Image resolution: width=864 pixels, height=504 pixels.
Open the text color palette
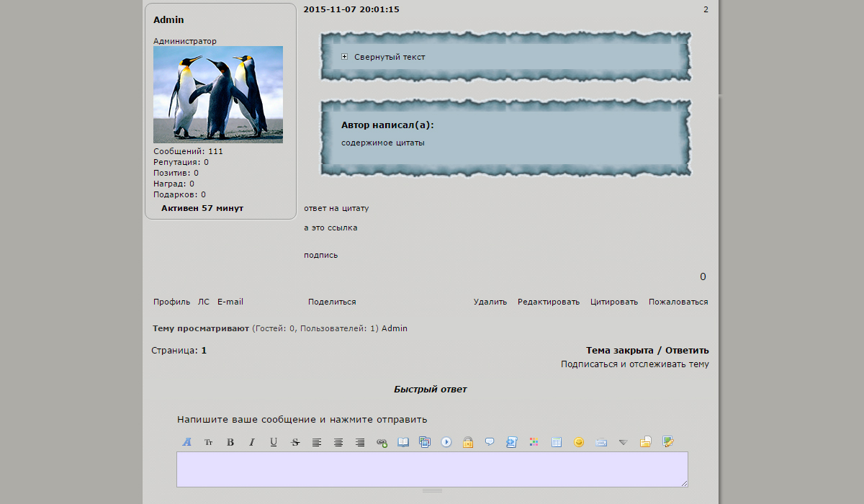(x=534, y=442)
